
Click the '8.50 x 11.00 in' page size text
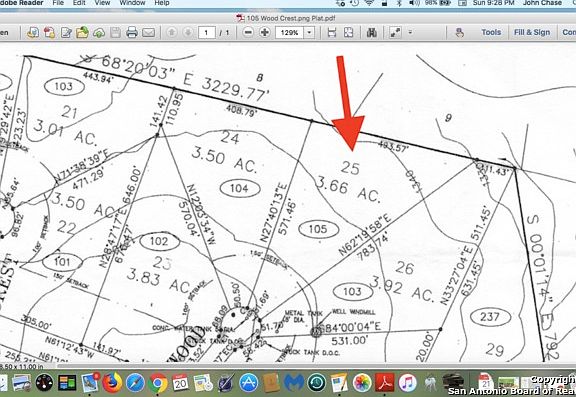(x=22, y=366)
